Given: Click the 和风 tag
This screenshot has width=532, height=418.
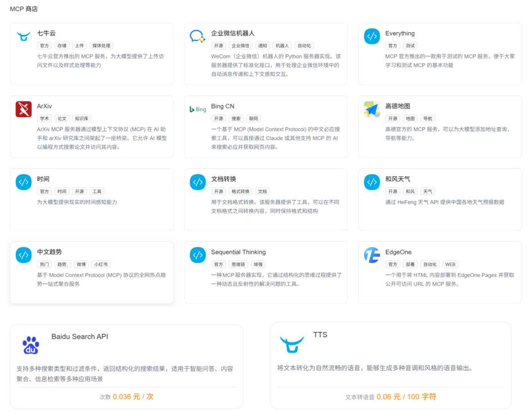Looking at the screenshot, I should 410,192.
